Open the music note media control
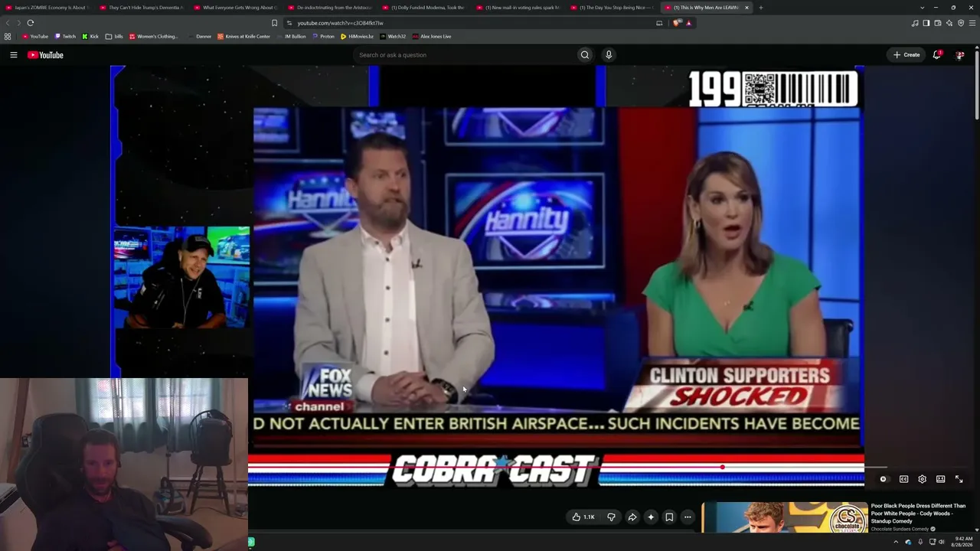 click(x=914, y=23)
